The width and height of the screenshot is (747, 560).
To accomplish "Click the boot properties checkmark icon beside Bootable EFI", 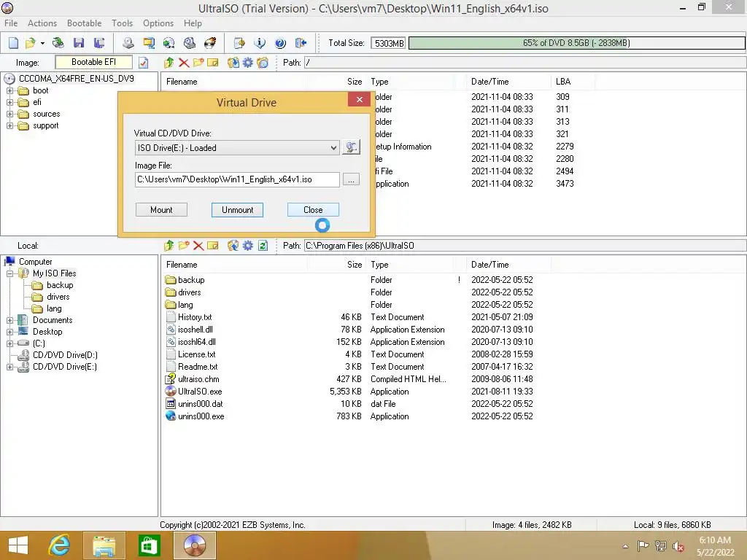I will [144, 63].
